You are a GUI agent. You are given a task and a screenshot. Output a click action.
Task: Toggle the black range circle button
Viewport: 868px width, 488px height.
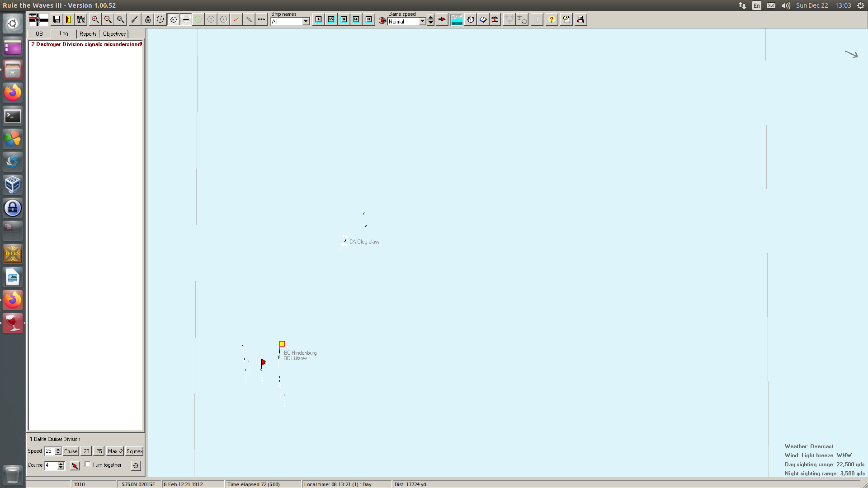pyautogui.click(x=160, y=19)
